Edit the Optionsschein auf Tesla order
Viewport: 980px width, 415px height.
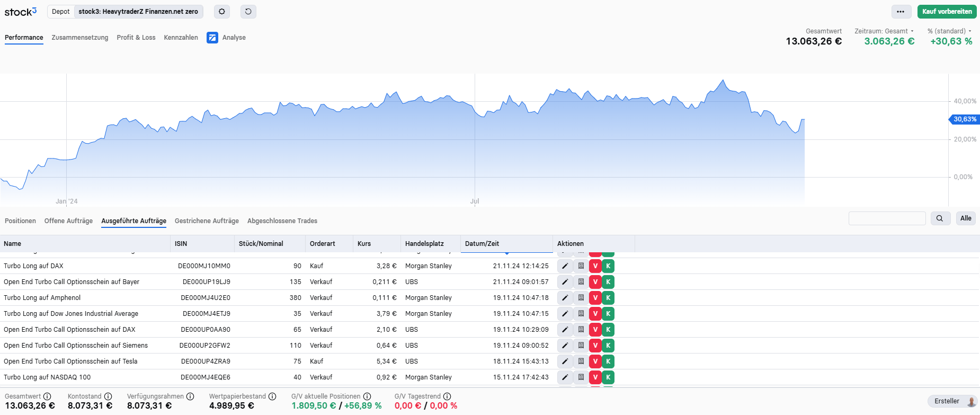(x=565, y=361)
